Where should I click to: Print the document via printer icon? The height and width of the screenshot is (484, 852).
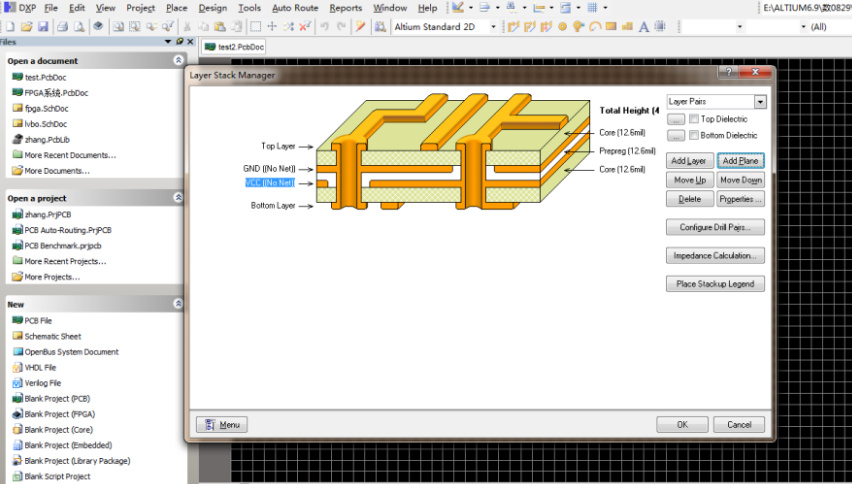click(x=62, y=27)
